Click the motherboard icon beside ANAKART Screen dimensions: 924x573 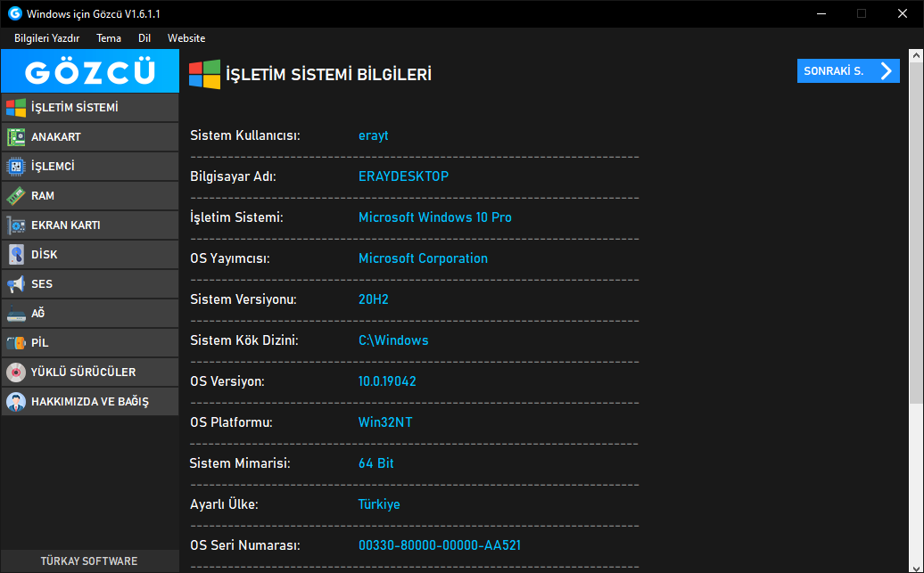tap(16, 137)
